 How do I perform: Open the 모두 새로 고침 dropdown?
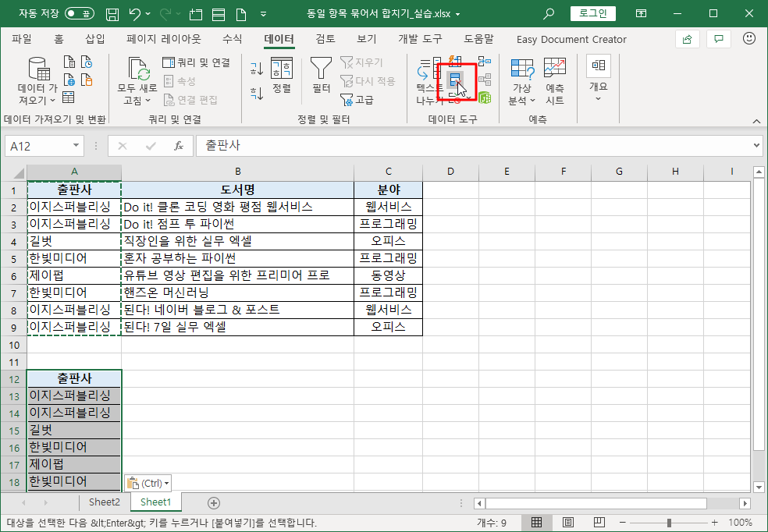point(137,81)
